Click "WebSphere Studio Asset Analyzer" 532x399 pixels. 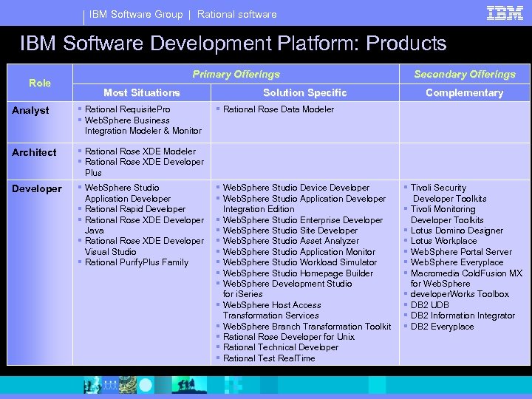[291, 241]
